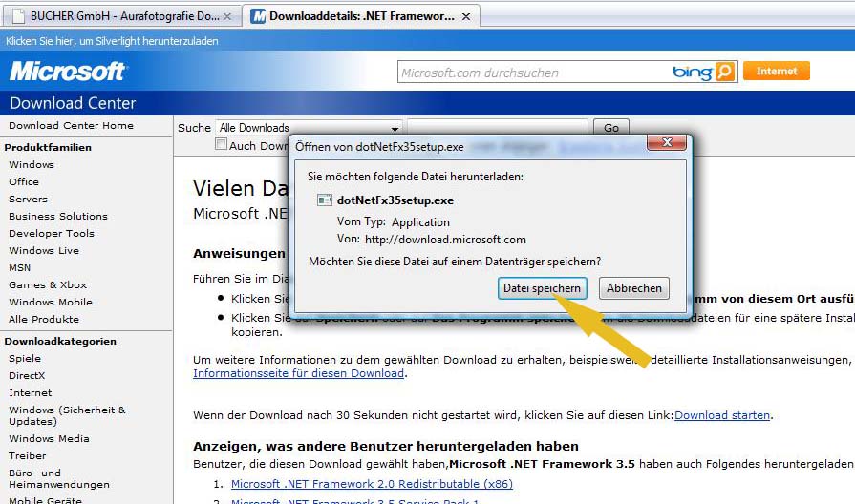This screenshot has height=504, width=855.
Task: Open 'Microsoft .NET Framework 2.0 Redistributable (x86)' link
Action: [372, 484]
